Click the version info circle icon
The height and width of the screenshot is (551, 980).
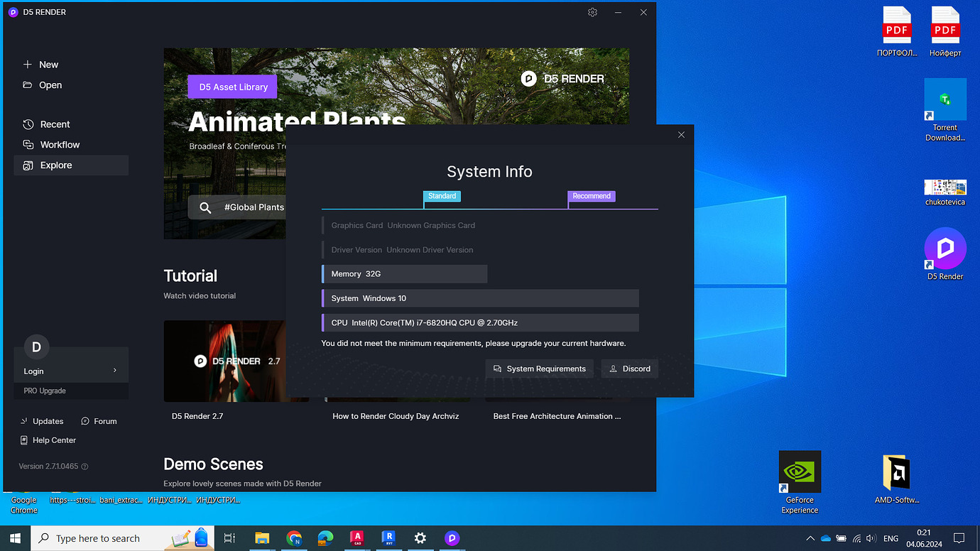tap(84, 467)
